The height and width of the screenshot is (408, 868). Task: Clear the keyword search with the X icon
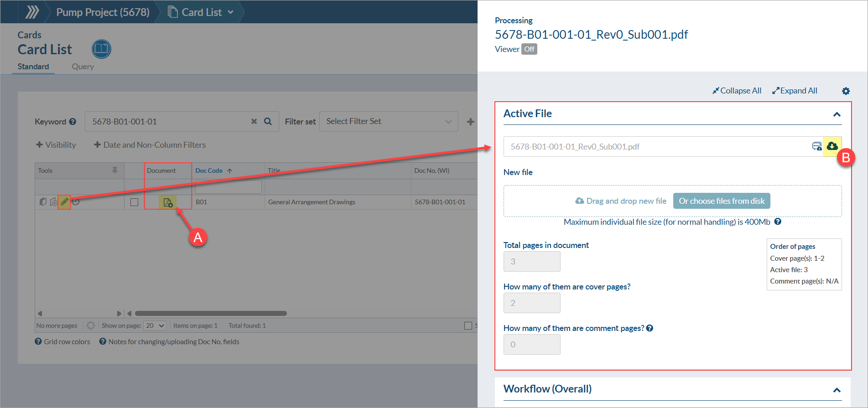point(254,121)
